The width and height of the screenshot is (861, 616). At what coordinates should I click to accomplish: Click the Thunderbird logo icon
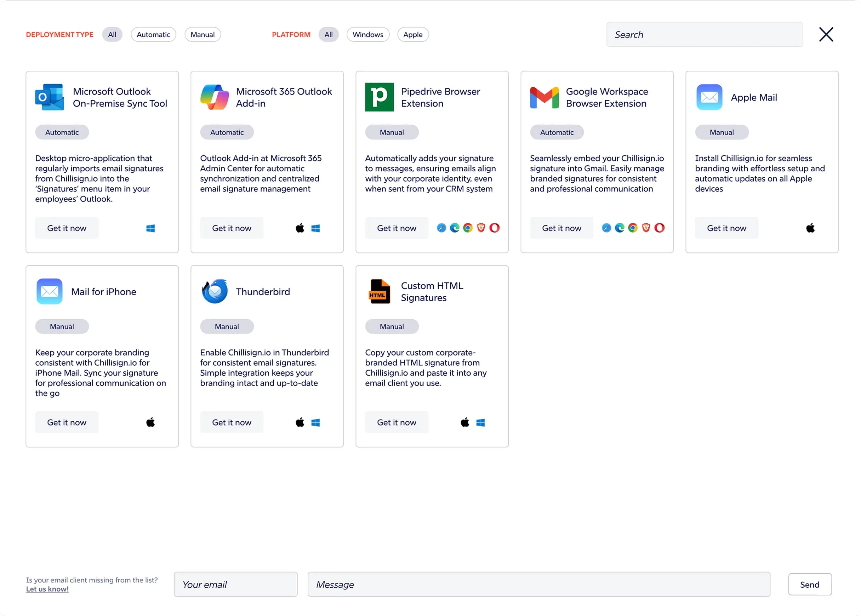click(x=215, y=291)
